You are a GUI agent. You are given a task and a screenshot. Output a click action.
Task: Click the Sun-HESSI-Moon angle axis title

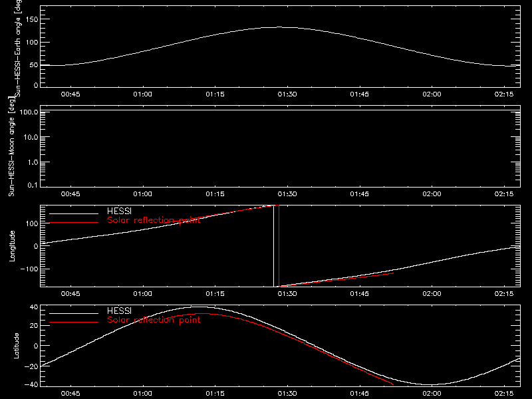12,146
